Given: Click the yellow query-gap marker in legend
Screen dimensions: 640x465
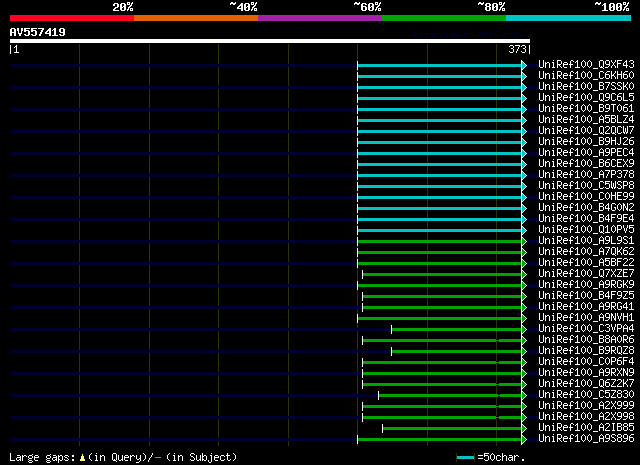Looking at the screenshot, I should coord(82,458).
